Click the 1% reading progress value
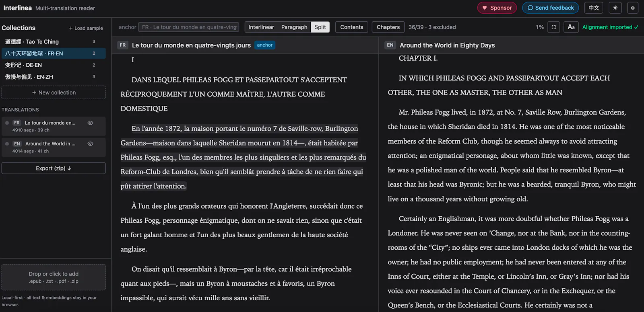This screenshot has width=644, height=312. click(540, 27)
